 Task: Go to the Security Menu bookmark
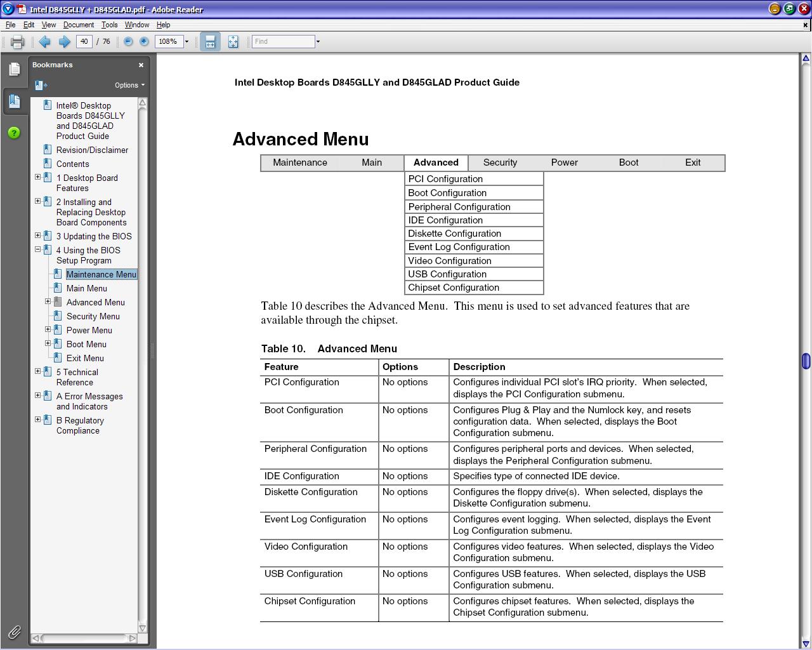pyautogui.click(x=93, y=316)
